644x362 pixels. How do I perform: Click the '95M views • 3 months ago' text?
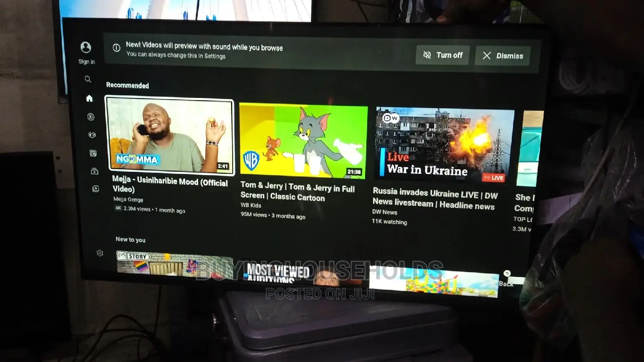pos(273,215)
